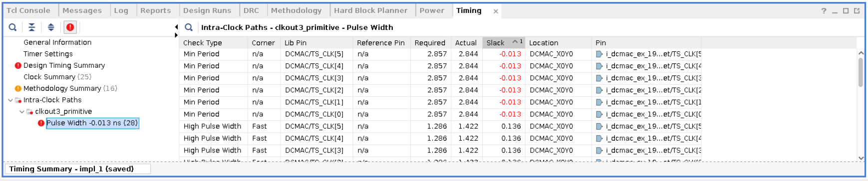
Task: Sort table by Slack column header
Action: click(503, 43)
